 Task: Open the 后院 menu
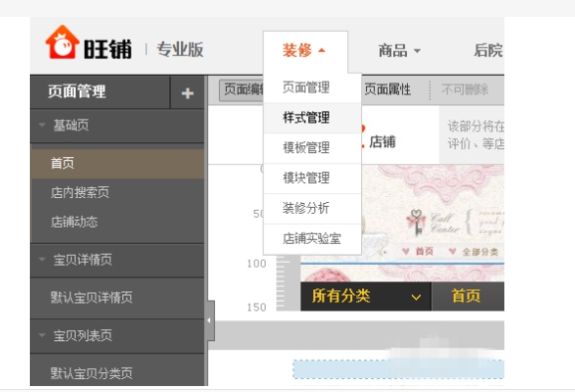coord(488,50)
